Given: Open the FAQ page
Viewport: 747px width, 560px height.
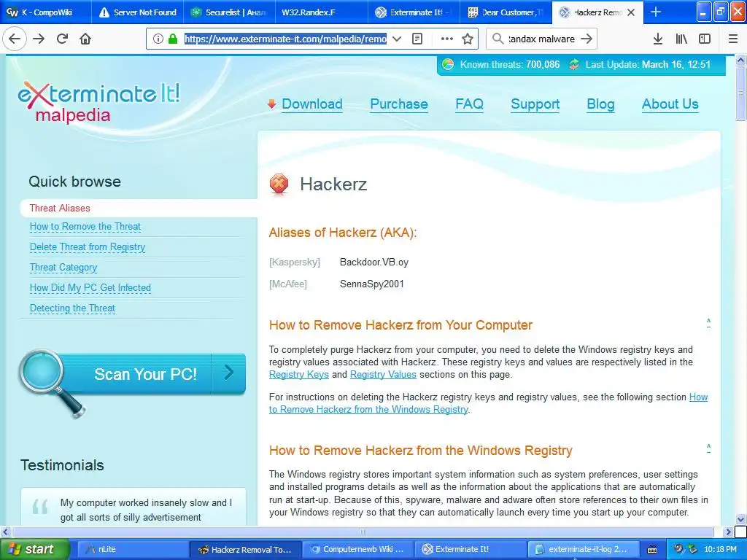Looking at the screenshot, I should coord(469,104).
